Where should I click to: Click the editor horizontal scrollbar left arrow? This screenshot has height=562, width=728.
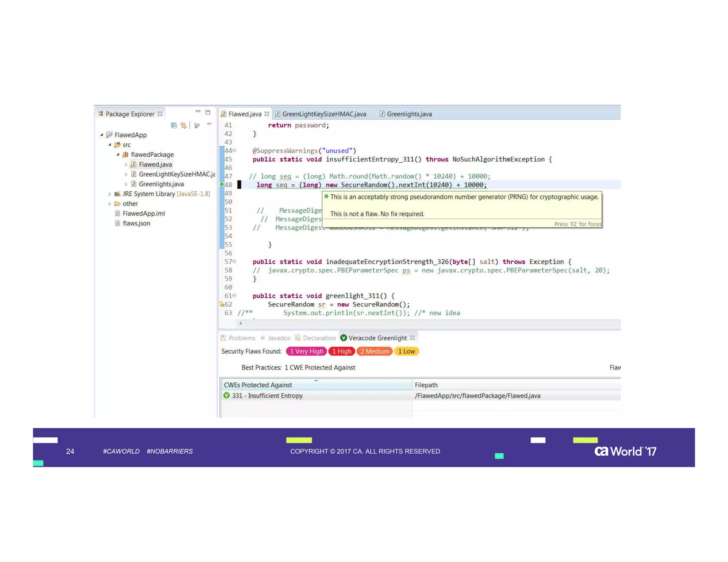tap(241, 323)
